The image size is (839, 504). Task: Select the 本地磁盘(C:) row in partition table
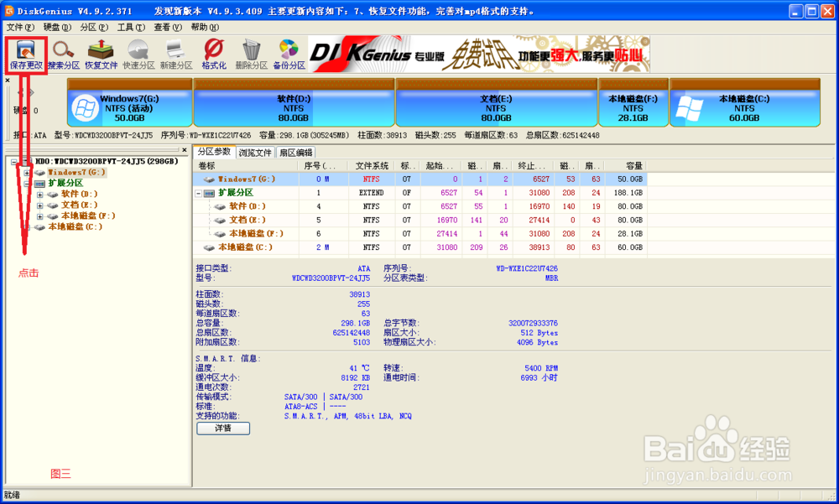point(420,247)
